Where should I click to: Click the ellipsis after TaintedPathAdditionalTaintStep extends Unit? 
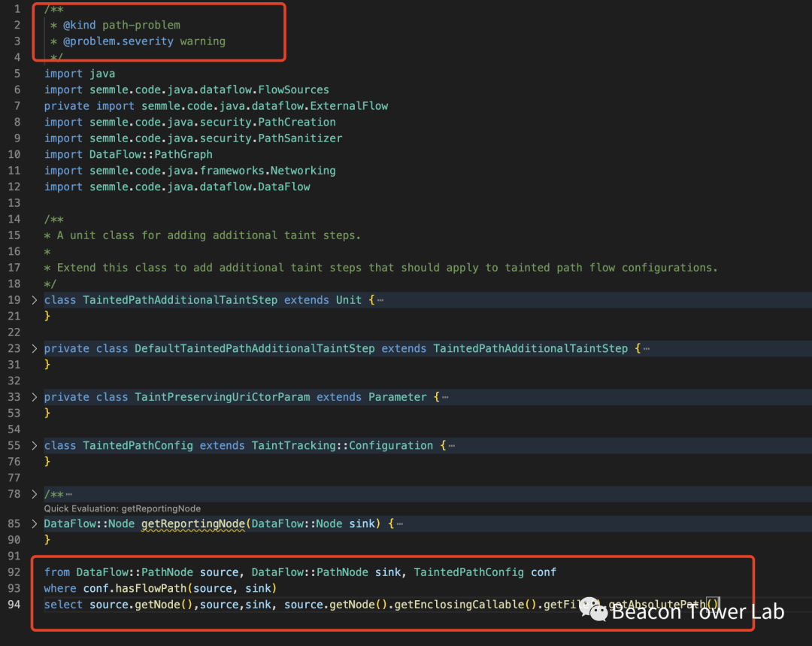coord(380,300)
